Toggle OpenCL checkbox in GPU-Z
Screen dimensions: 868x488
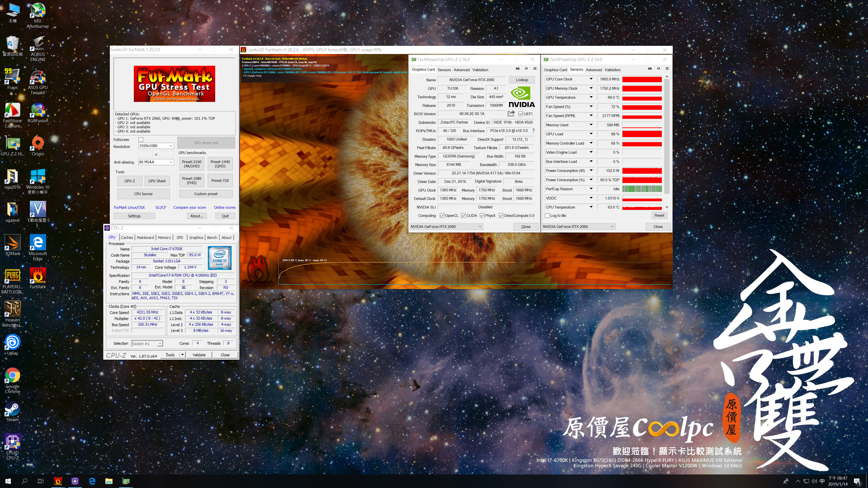pos(442,216)
